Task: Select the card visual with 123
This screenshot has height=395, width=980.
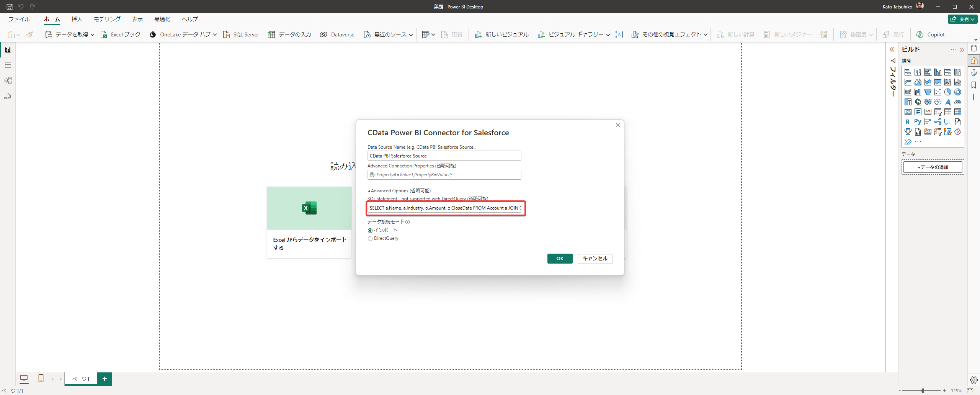Action: [x=908, y=112]
